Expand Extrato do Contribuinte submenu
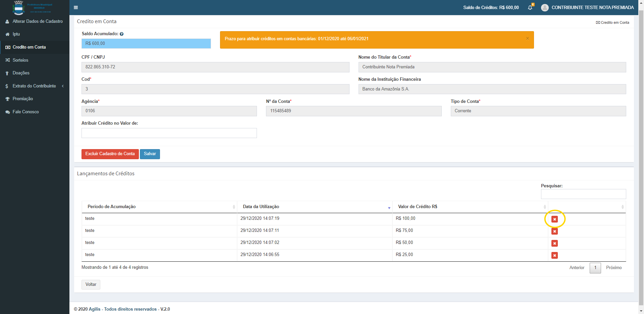Image resolution: width=644 pixels, height=314 pixels. (x=34, y=86)
